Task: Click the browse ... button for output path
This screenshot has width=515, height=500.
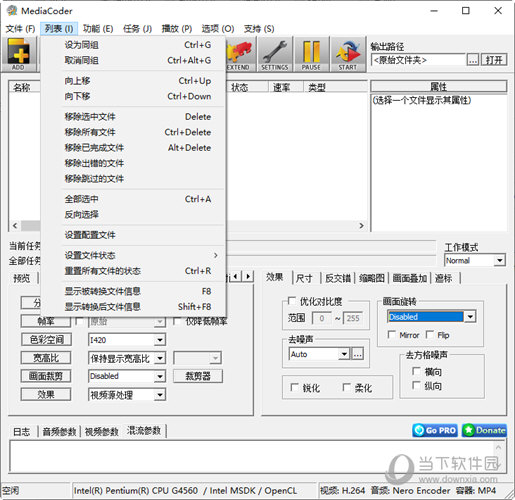Action: click(x=473, y=60)
